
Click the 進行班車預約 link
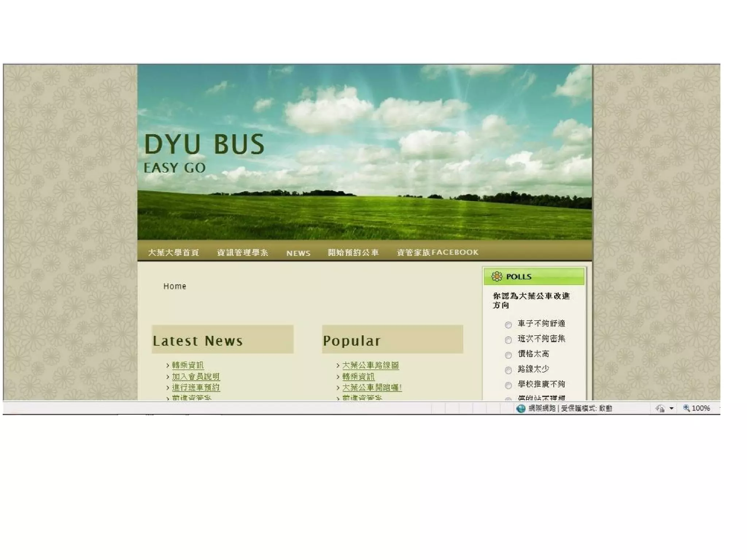pyautogui.click(x=196, y=387)
